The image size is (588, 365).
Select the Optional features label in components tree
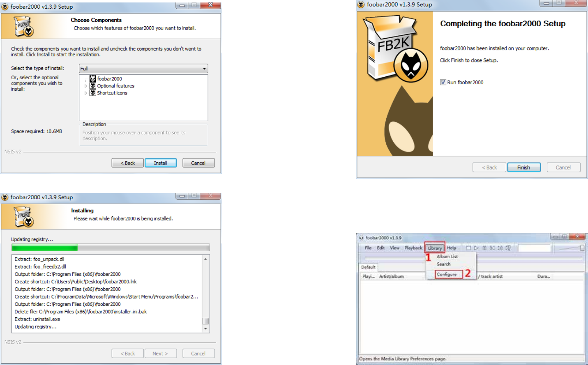[x=115, y=86]
